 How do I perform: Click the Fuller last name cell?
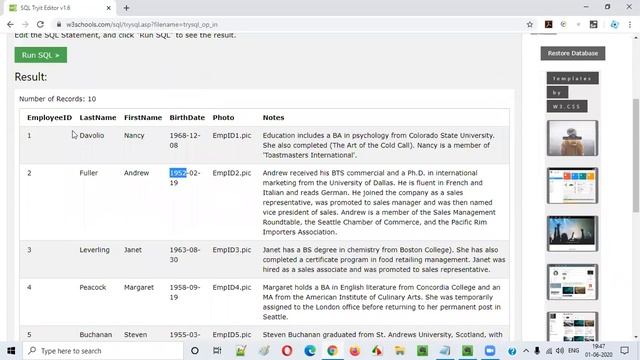[89, 173]
